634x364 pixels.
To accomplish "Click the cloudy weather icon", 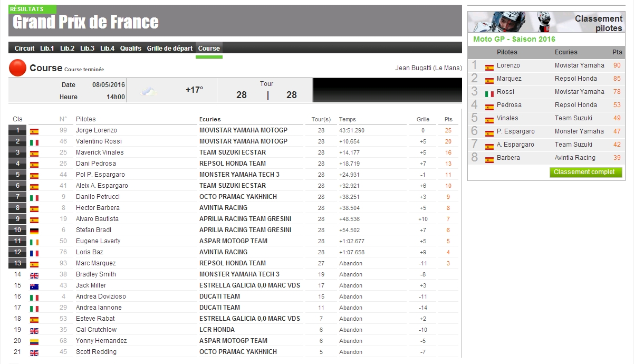I will point(149,91).
